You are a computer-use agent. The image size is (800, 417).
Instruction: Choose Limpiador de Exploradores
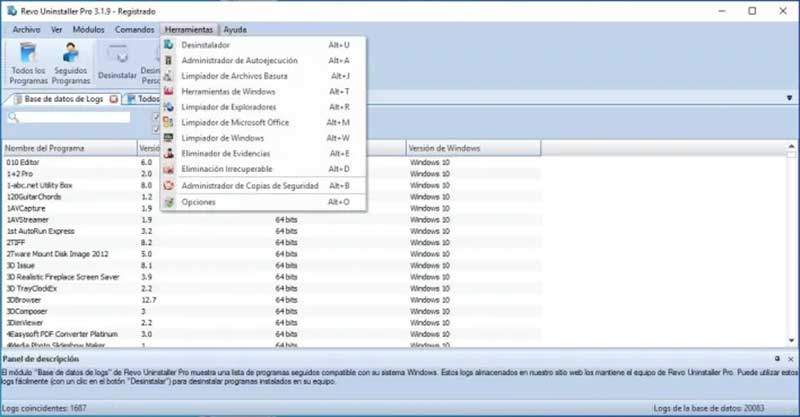(229, 107)
